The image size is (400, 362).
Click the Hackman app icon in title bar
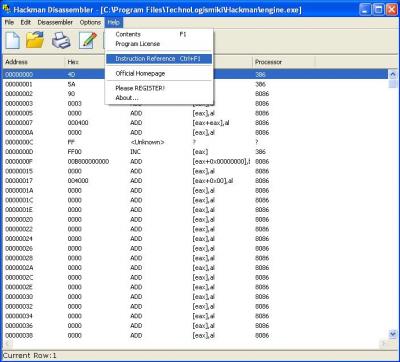pyautogui.click(x=7, y=10)
